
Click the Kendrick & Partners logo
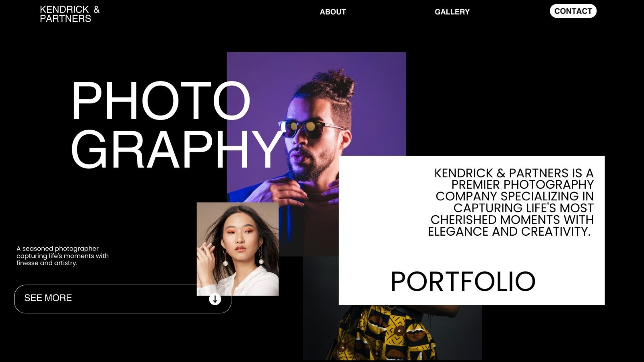coord(70,14)
